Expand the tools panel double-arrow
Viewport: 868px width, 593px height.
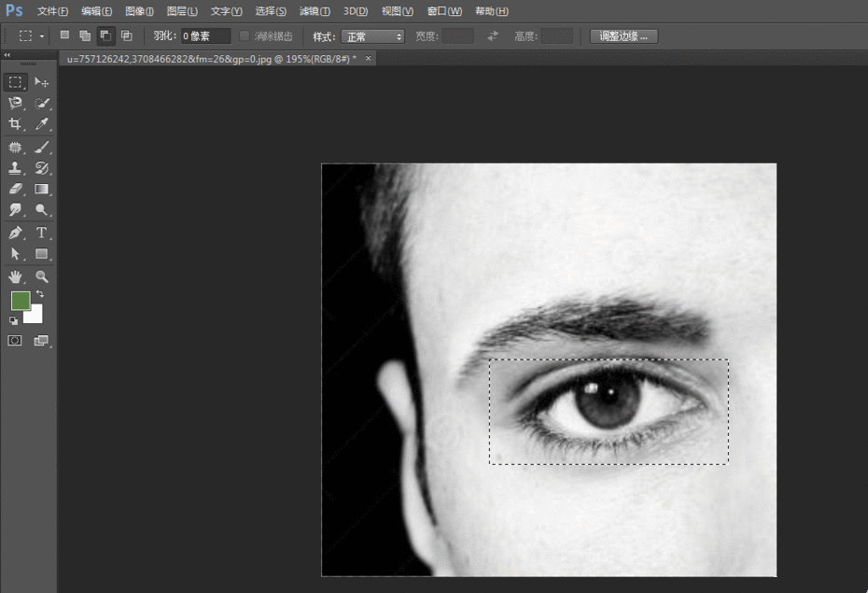coord(7,55)
